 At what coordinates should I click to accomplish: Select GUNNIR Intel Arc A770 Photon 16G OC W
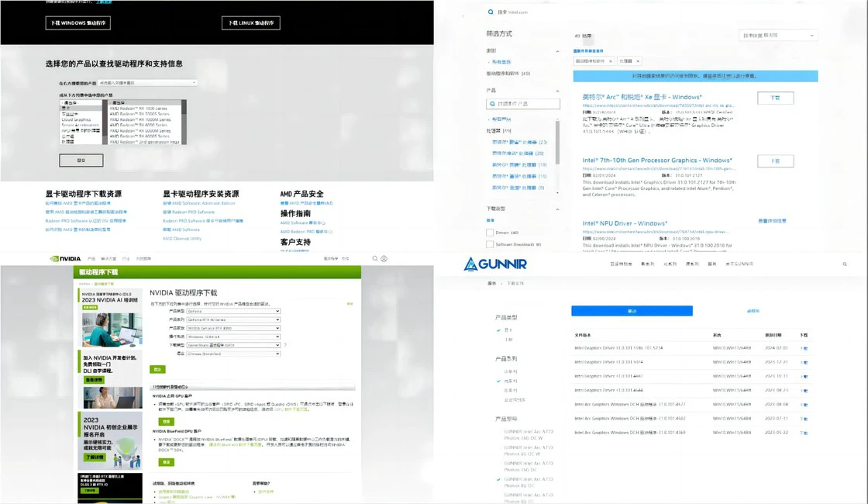[528, 435]
